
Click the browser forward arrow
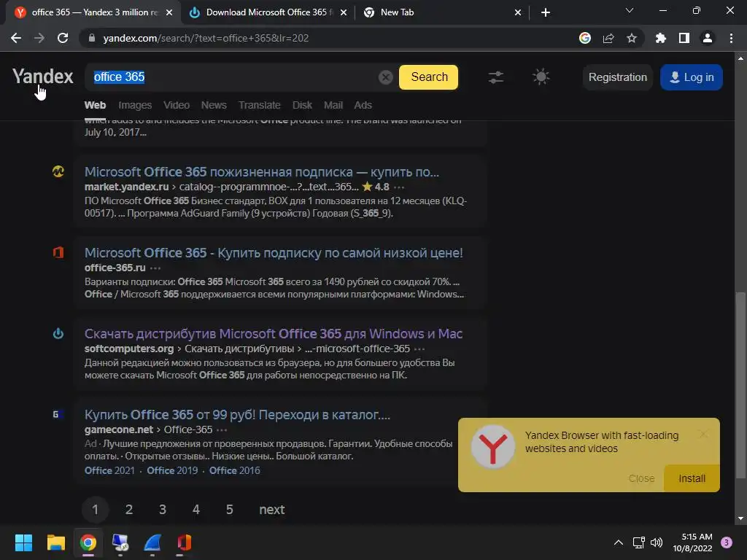pyautogui.click(x=39, y=38)
